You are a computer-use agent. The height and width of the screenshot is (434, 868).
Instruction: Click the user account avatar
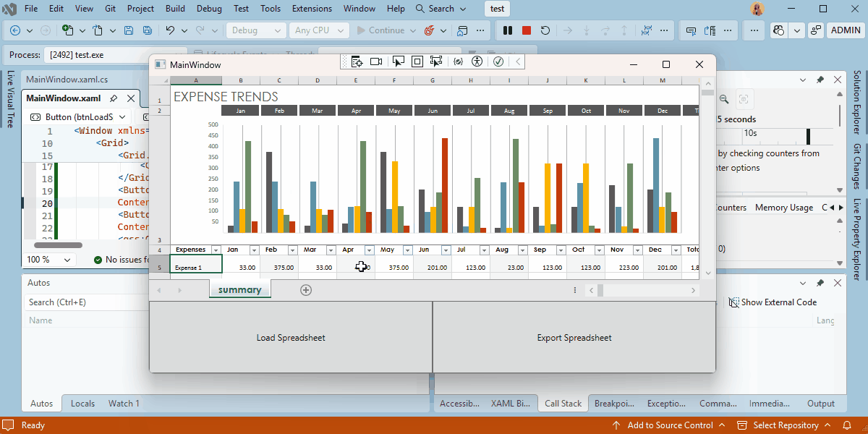tap(757, 9)
